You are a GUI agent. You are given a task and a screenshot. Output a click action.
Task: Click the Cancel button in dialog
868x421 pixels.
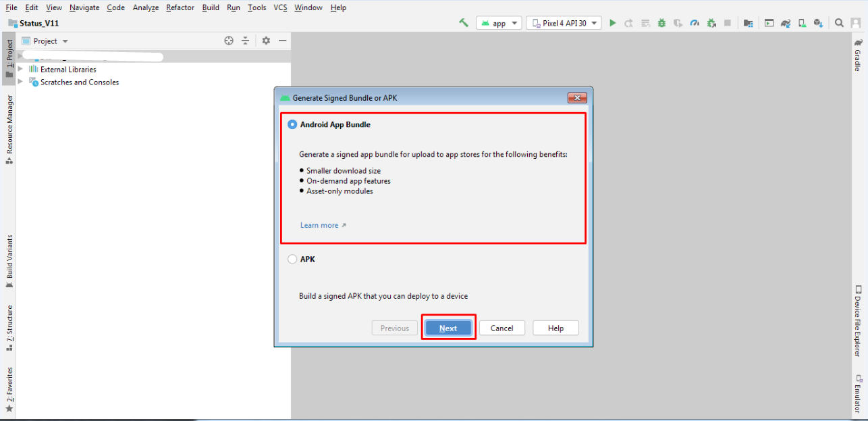click(x=502, y=328)
